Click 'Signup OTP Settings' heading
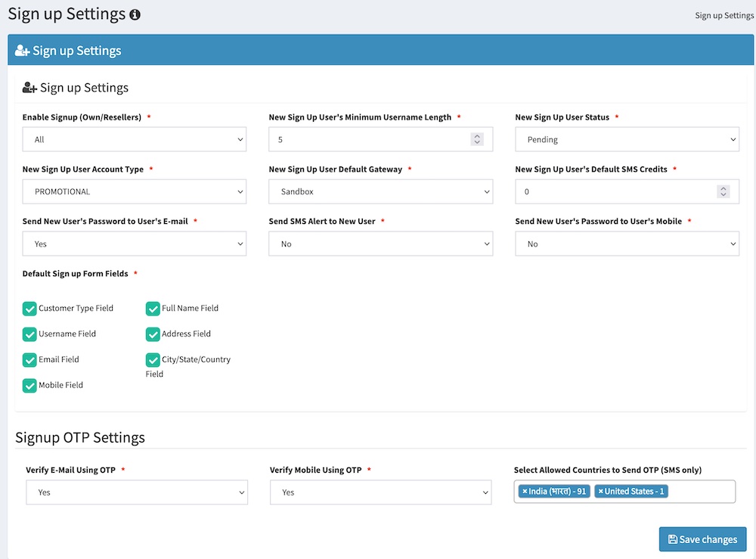This screenshot has height=559, width=756. point(80,437)
